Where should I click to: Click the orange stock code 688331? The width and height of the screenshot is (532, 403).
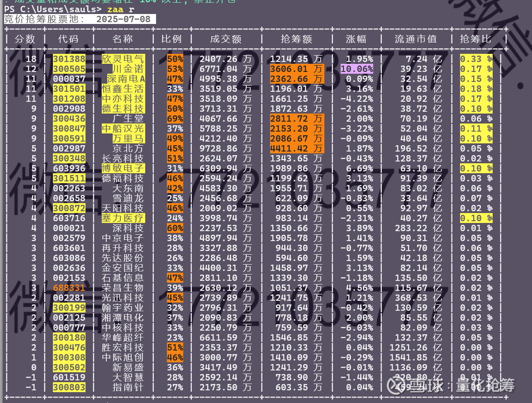click(x=69, y=288)
